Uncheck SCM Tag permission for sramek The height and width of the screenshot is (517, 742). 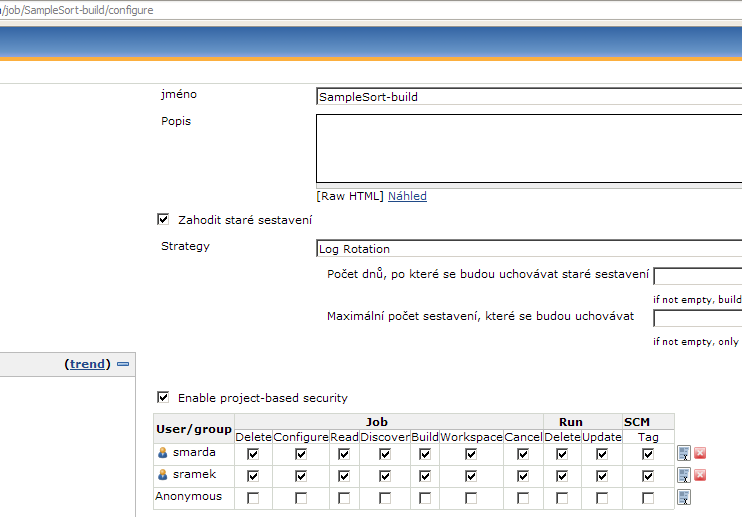648,475
